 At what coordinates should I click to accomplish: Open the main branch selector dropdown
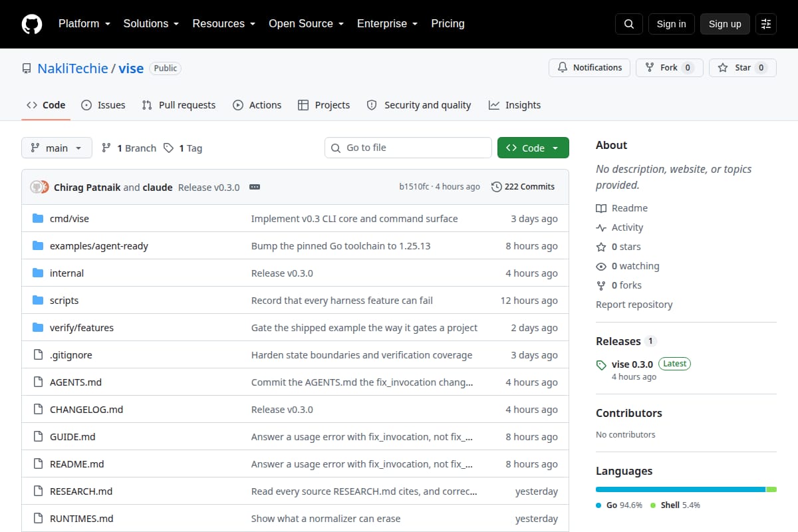point(57,148)
